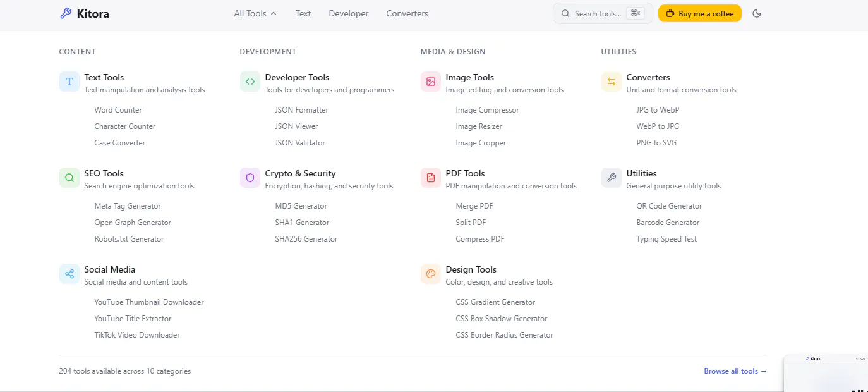Open the SHA256 Generator tool
The width and height of the screenshot is (868, 392).
306,239
